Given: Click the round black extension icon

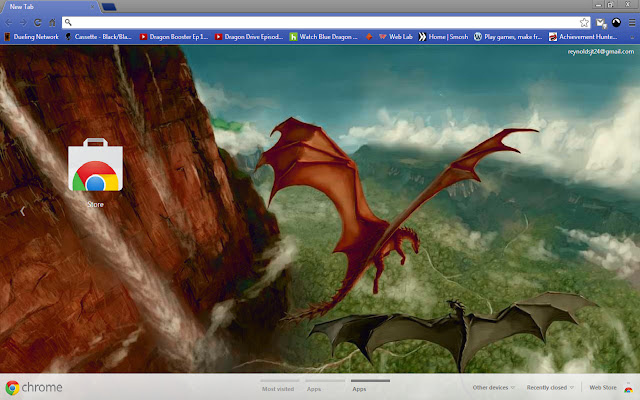Looking at the screenshot, I should pos(616,23).
